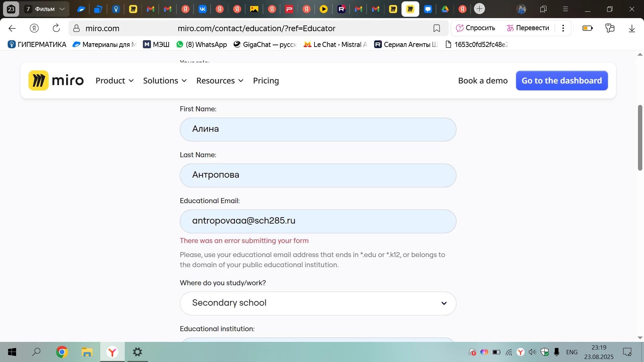Launch Google Chrome from taskbar

point(62,352)
